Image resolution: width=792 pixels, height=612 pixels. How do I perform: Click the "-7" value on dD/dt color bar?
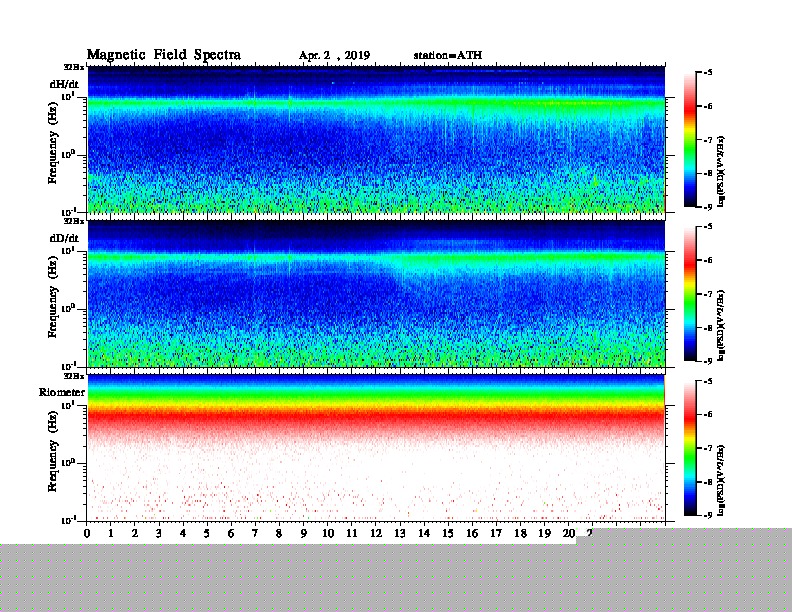(x=708, y=293)
